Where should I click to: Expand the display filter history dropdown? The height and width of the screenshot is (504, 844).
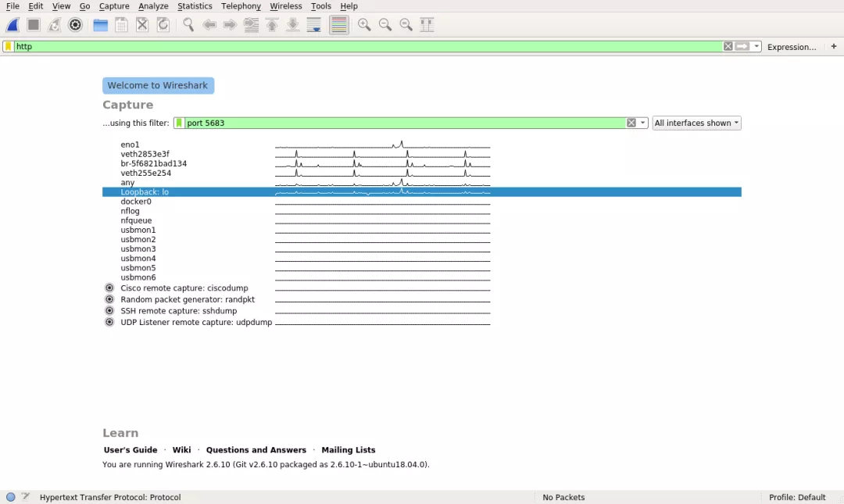point(756,46)
